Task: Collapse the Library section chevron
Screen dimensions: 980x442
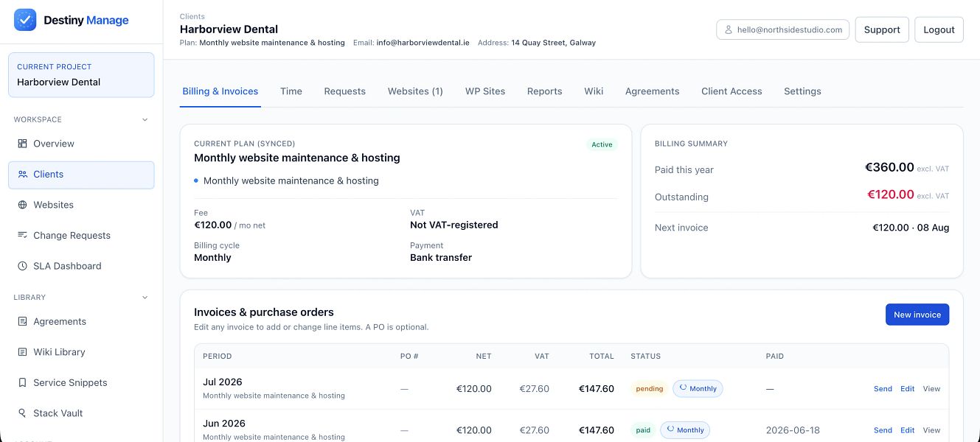Action: point(145,298)
